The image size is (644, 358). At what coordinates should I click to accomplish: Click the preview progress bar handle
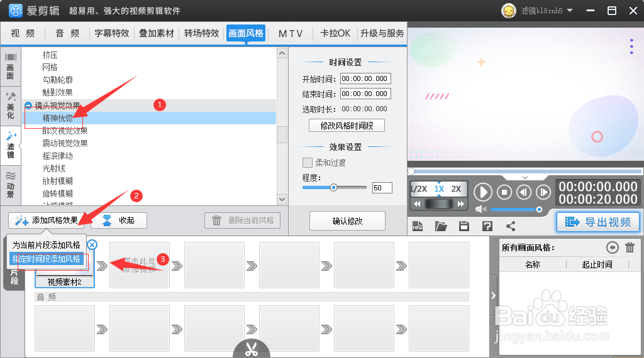click(411, 171)
